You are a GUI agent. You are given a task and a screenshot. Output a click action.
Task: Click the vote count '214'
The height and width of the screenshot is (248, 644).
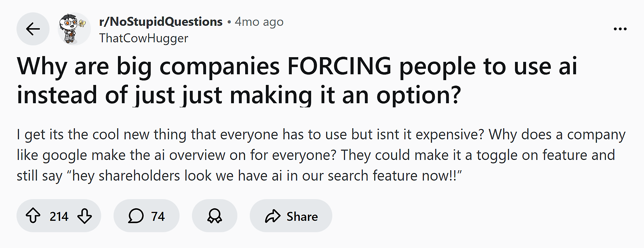coord(59,216)
